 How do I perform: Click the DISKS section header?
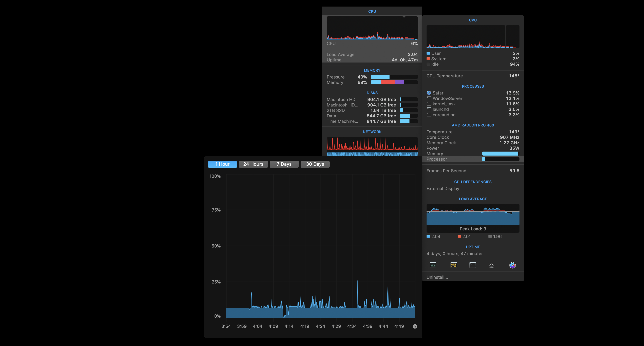tap(372, 93)
